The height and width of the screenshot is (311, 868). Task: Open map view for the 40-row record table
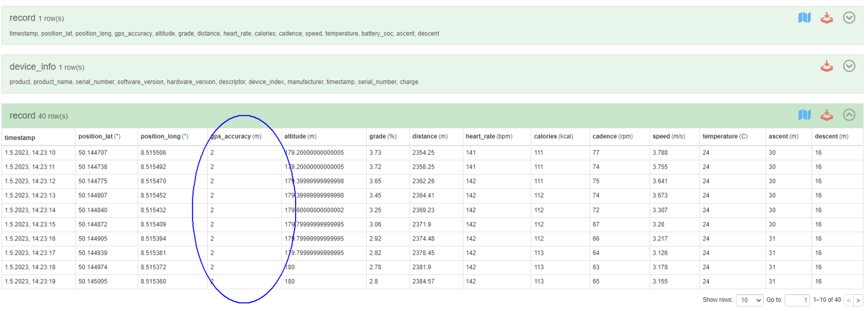pos(804,115)
